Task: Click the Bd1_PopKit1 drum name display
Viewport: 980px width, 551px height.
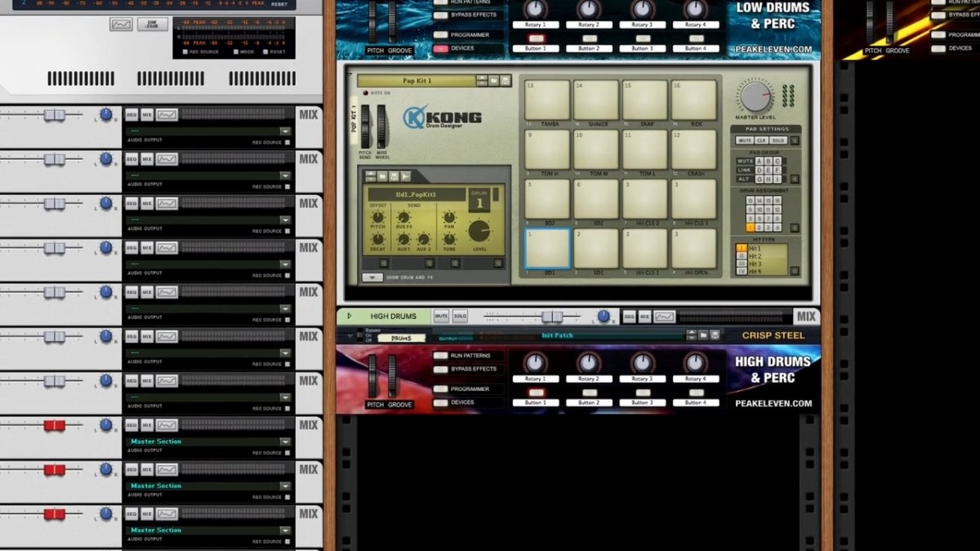Action: tap(416, 194)
